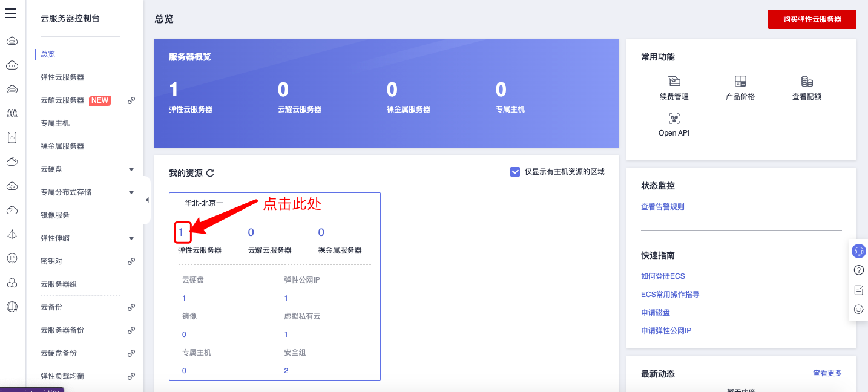Open the 申请磁盘 link
The height and width of the screenshot is (392, 868).
tap(656, 313)
